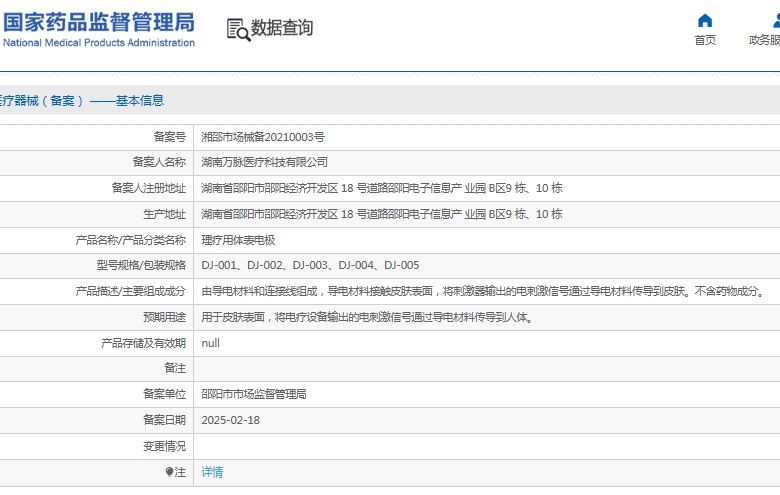Select model list DJ-001、DJ-002 value
Viewport: 780px width, 495px height.
[x=310, y=265]
